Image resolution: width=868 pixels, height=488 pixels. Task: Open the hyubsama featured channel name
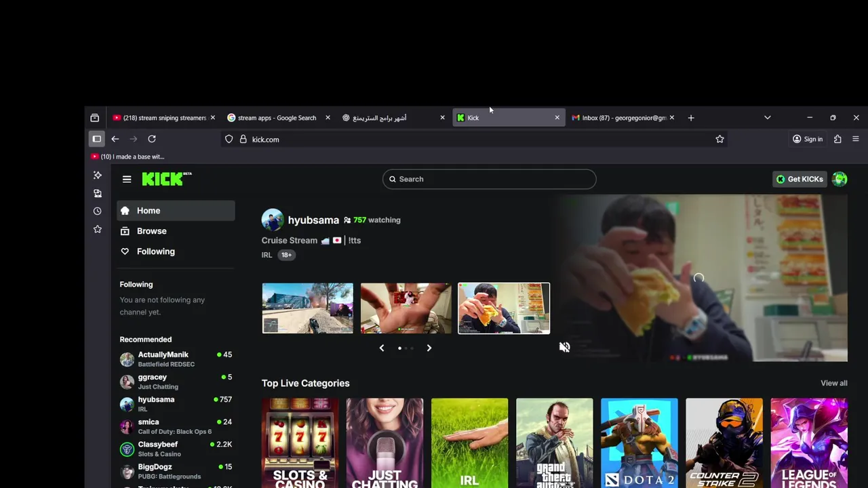[x=313, y=220]
